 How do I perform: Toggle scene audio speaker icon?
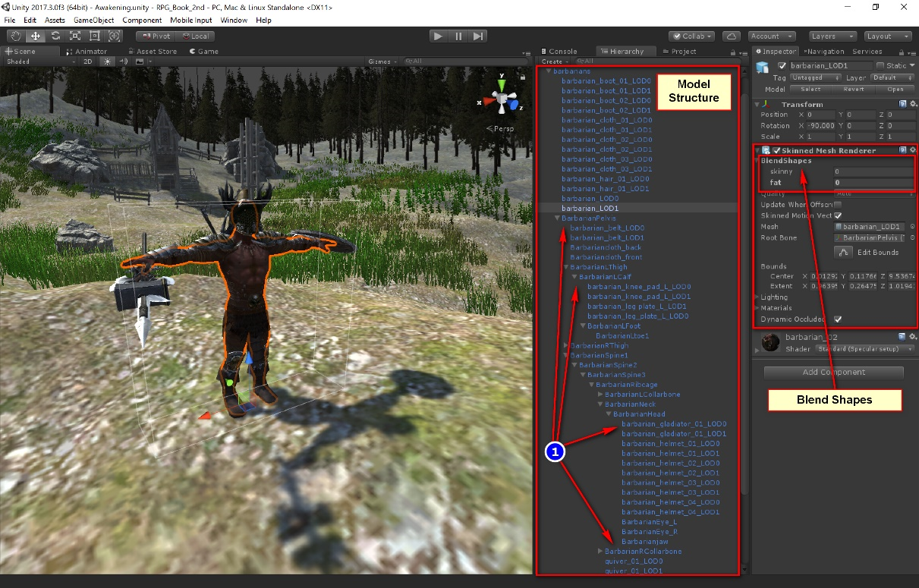tap(122, 61)
